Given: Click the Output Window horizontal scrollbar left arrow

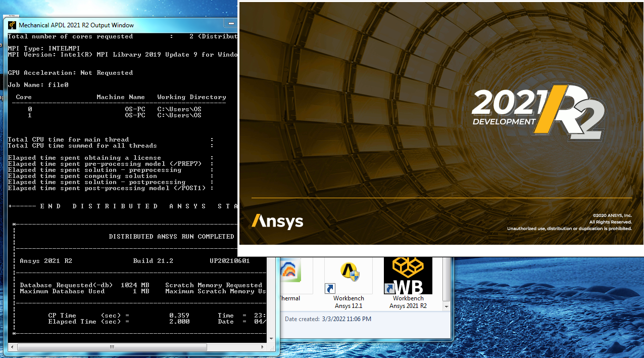Looking at the screenshot, I should [x=13, y=347].
